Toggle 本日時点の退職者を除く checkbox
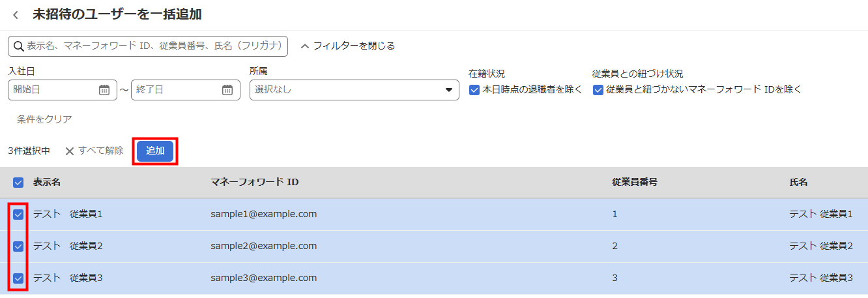868x298 pixels. [474, 90]
